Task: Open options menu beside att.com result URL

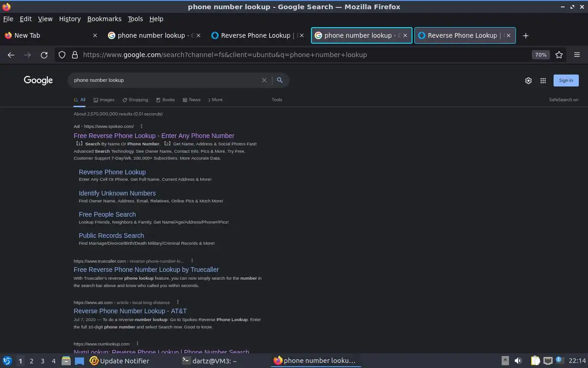Action: pyautogui.click(x=178, y=302)
